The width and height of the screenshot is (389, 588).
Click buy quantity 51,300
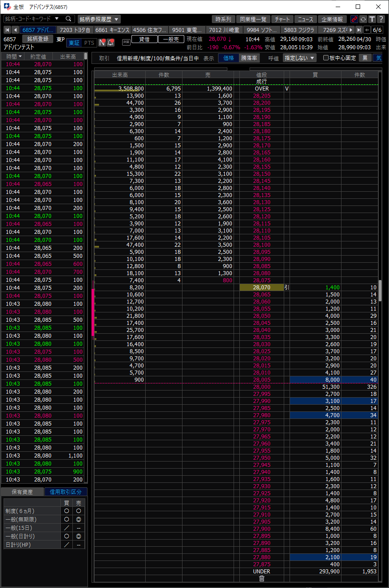pyautogui.click(x=315, y=387)
